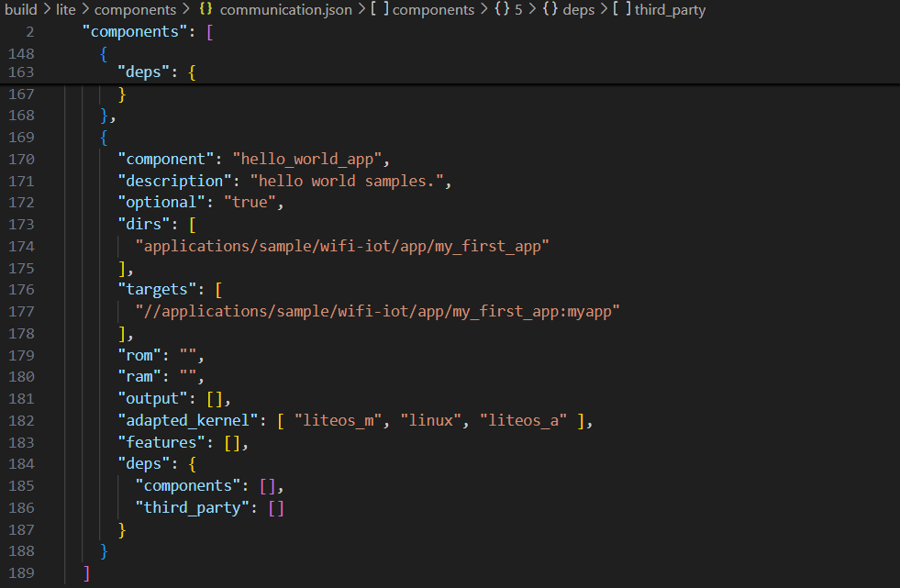This screenshot has width=900, height=588.
Task: Click the JSON file icon beside communication.json breadcrumb
Action: (x=206, y=10)
